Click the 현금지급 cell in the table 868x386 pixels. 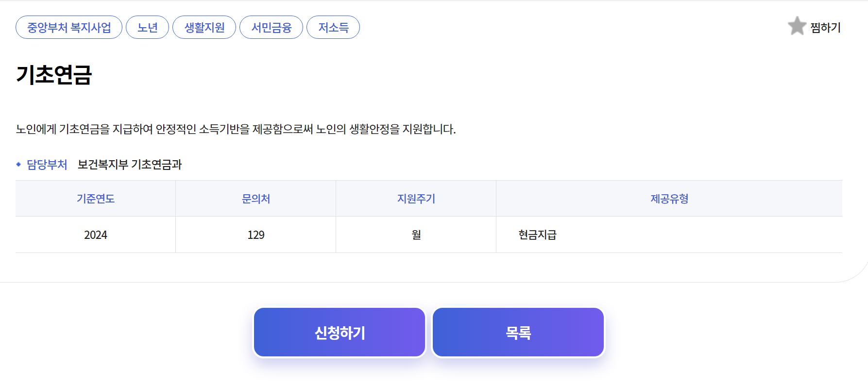[536, 235]
